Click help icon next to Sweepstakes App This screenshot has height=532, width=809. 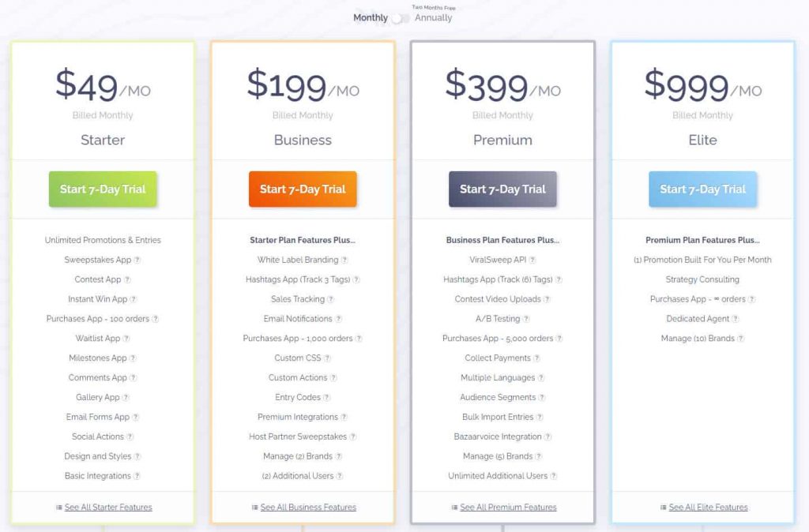click(137, 260)
